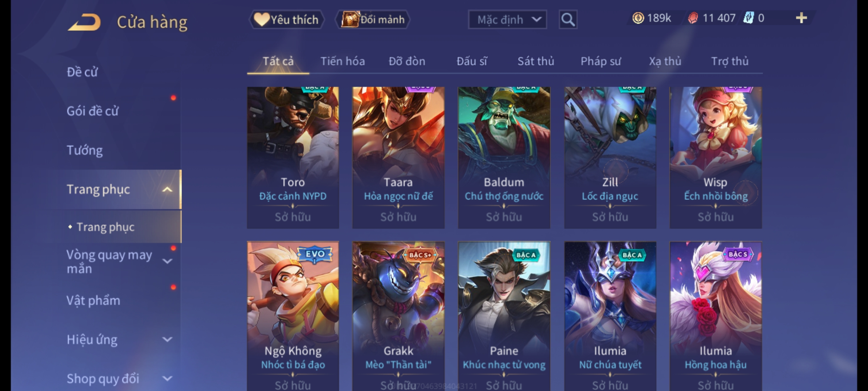Open Gói đề cử in sidebar

click(93, 111)
